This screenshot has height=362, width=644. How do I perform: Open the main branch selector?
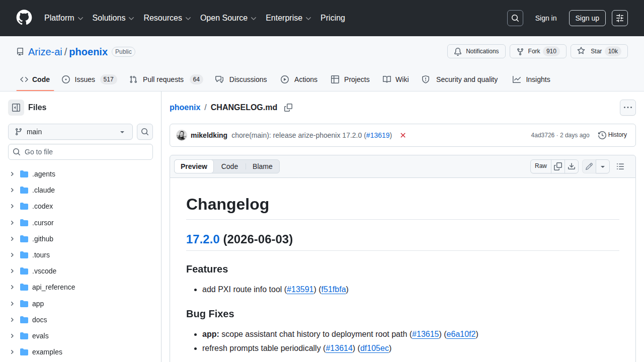point(70,132)
